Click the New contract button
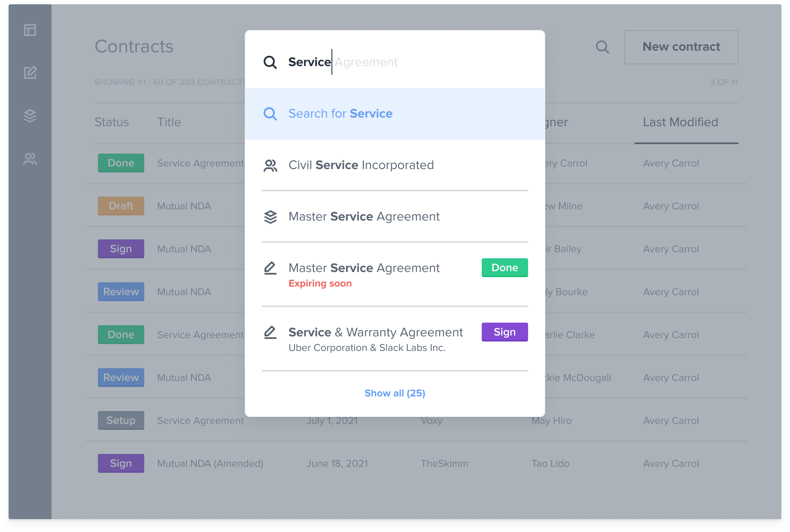Screen dimensions: 790x532 (x=681, y=47)
